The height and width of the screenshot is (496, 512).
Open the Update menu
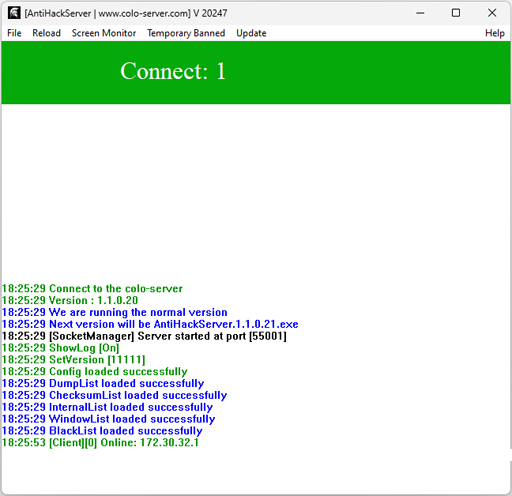click(x=251, y=33)
